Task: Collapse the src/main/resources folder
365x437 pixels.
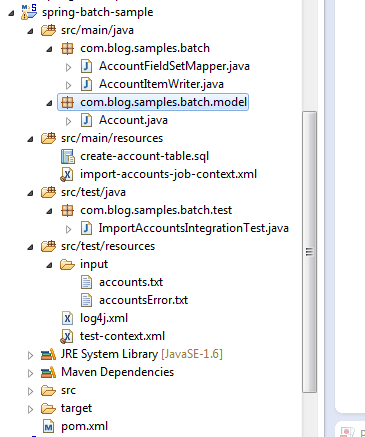Action: [x=30, y=139]
